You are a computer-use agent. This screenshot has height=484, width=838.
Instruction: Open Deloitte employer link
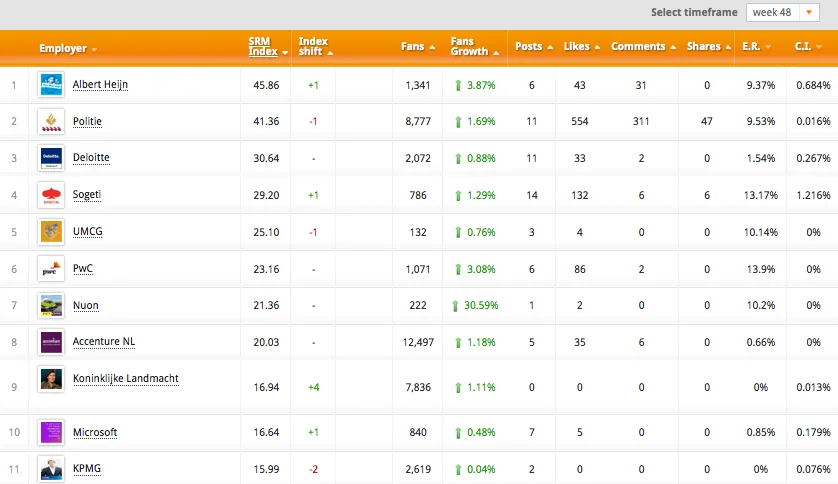click(91, 158)
